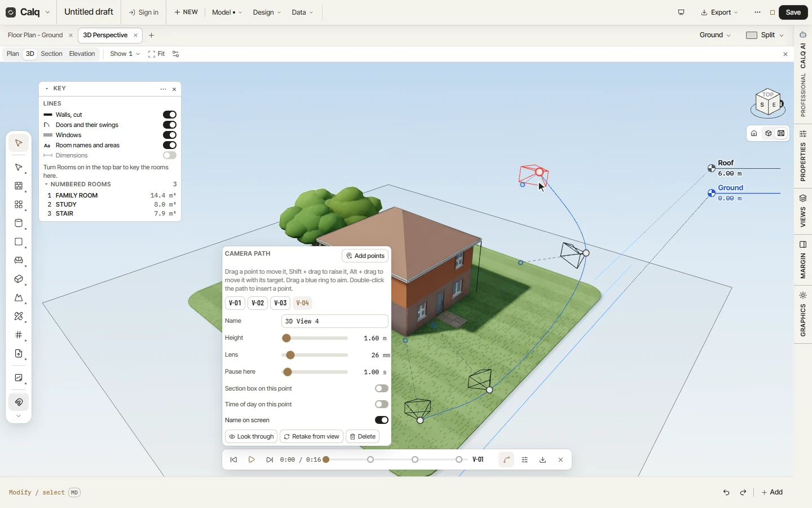
Task: Switch to Section view mode
Action: (51, 54)
